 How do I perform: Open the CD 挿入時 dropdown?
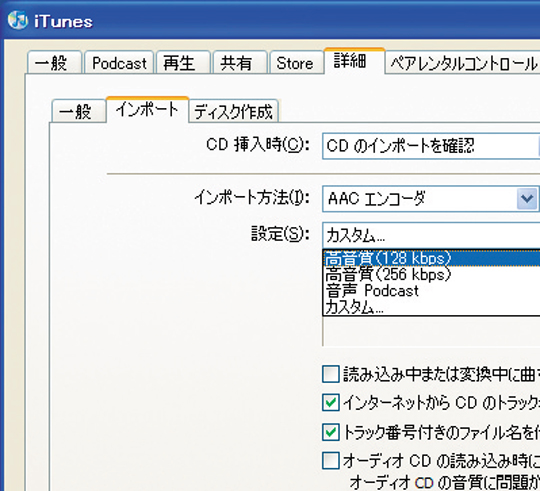[431, 146]
